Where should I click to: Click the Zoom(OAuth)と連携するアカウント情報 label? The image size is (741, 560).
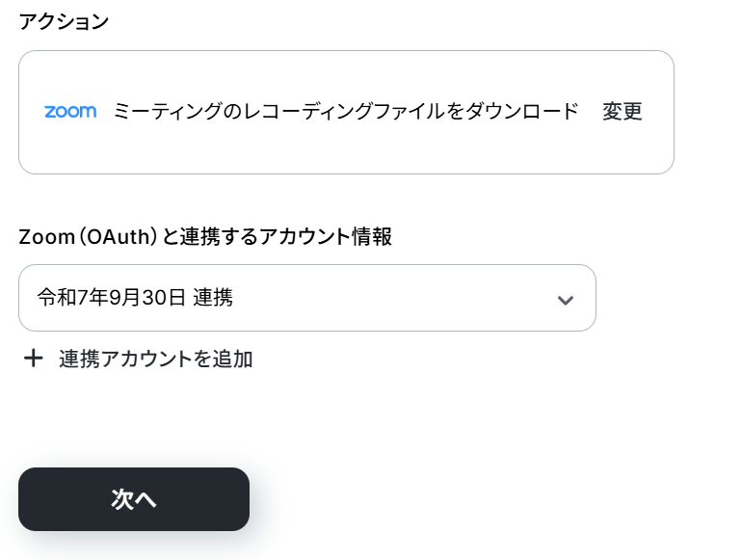tap(205, 236)
